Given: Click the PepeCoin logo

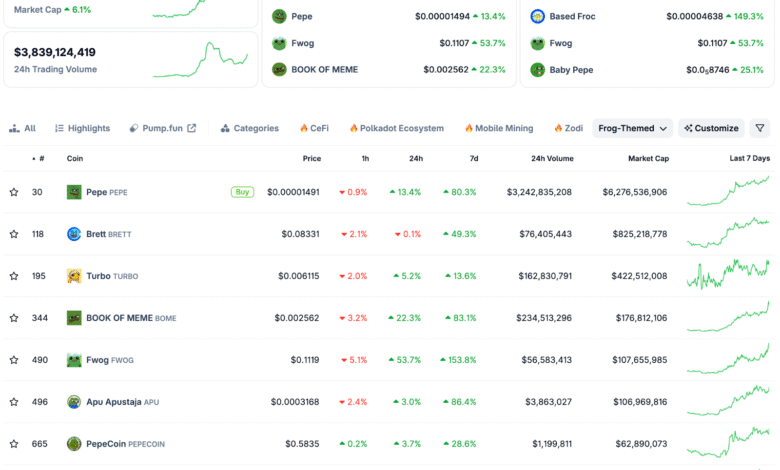Looking at the screenshot, I should tap(74, 444).
